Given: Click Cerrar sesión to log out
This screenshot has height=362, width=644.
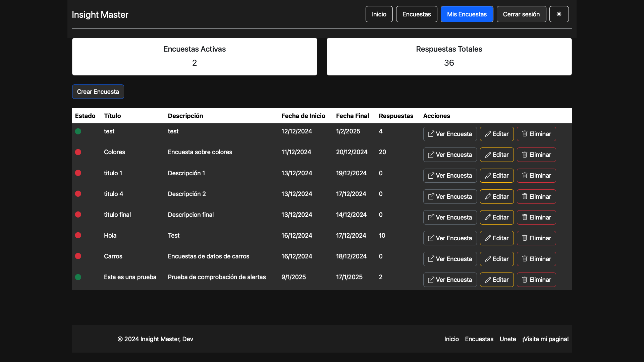Looking at the screenshot, I should (x=521, y=14).
